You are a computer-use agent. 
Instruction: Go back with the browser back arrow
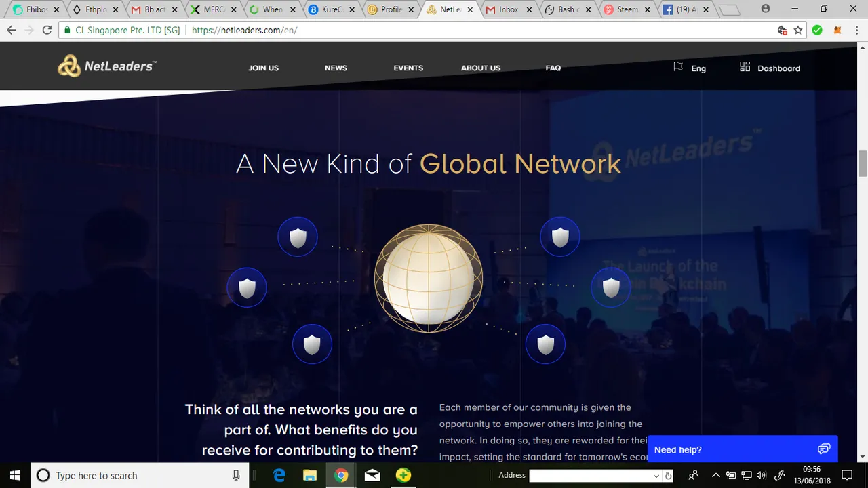tap(11, 30)
